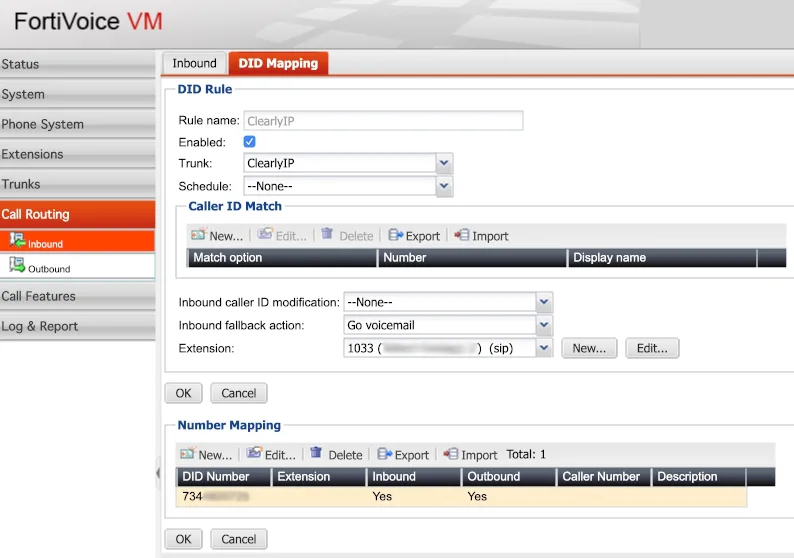Open the Schedule dropdown
The height and width of the screenshot is (558, 794).
tap(444, 186)
